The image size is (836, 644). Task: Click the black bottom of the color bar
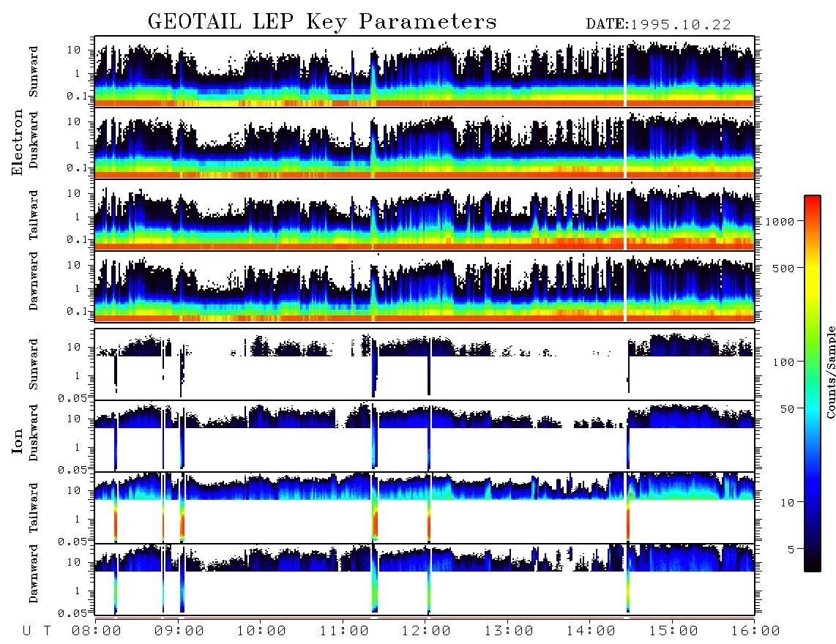tap(812, 564)
